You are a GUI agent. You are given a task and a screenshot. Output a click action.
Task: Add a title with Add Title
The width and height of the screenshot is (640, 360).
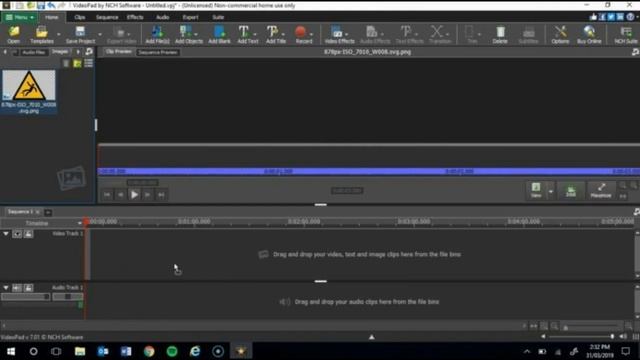(x=276, y=34)
